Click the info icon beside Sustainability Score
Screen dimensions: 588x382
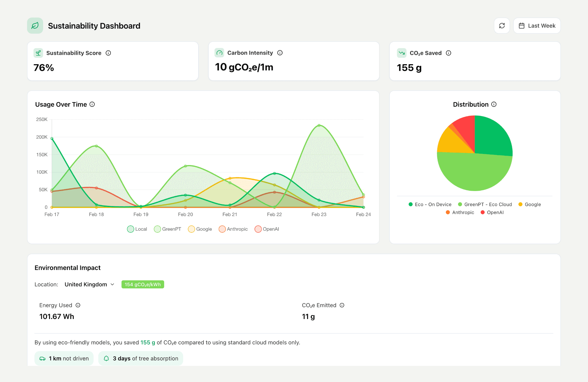click(108, 53)
